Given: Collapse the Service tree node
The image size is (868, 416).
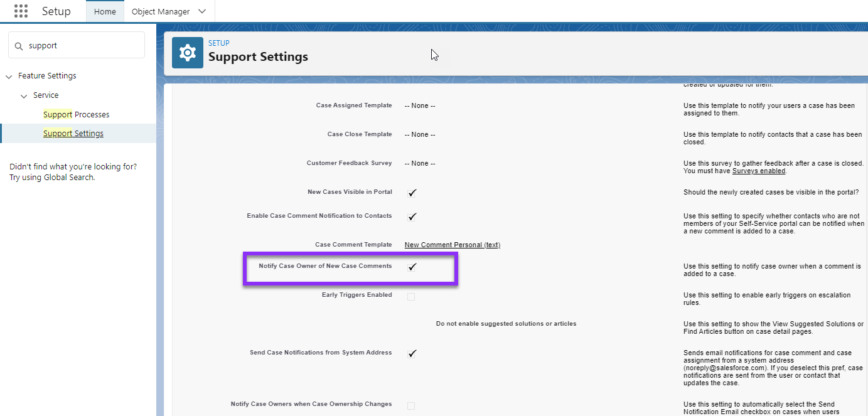Looking at the screenshot, I should coord(24,96).
